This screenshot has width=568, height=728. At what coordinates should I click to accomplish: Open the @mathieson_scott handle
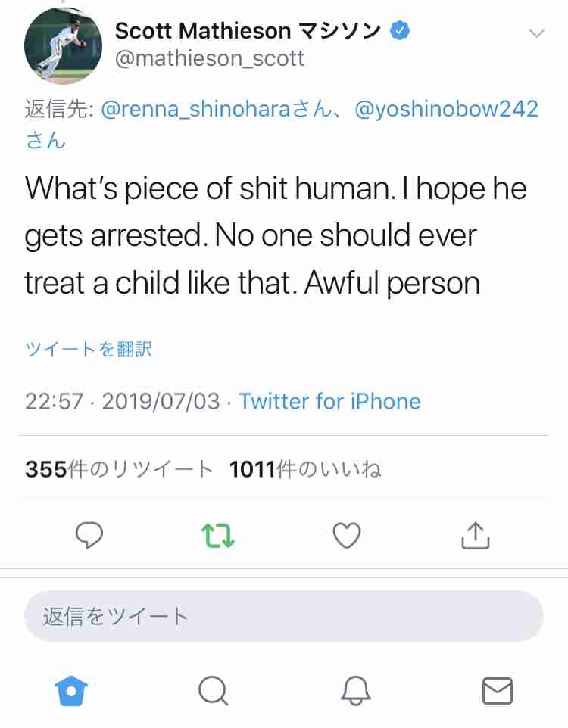(x=209, y=59)
